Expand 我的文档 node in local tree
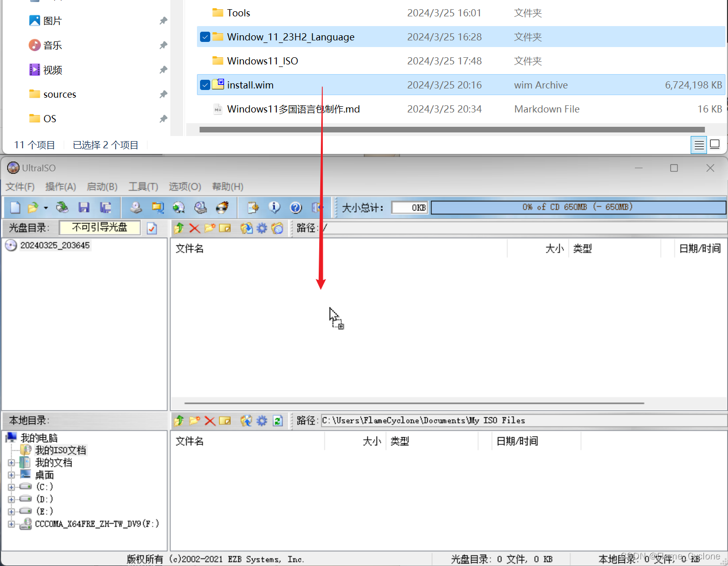The height and width of the screenshot is (566, 728). [x=11, y=463]
